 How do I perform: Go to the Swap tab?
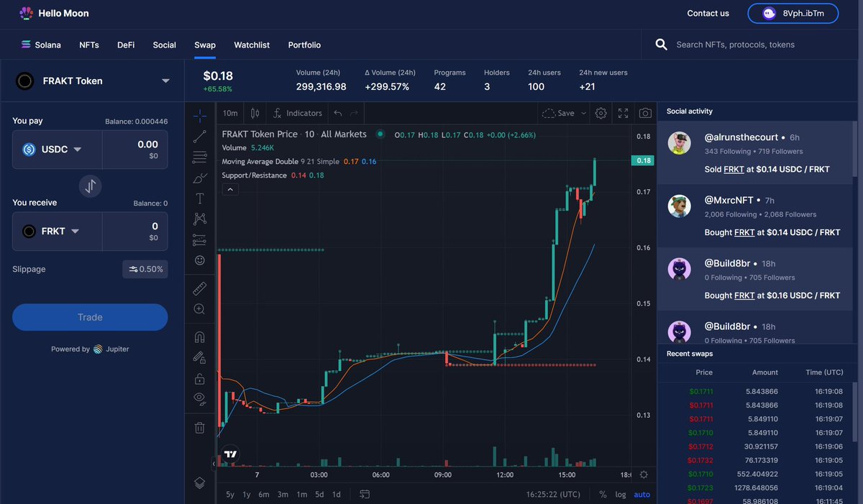click(205, 45)
